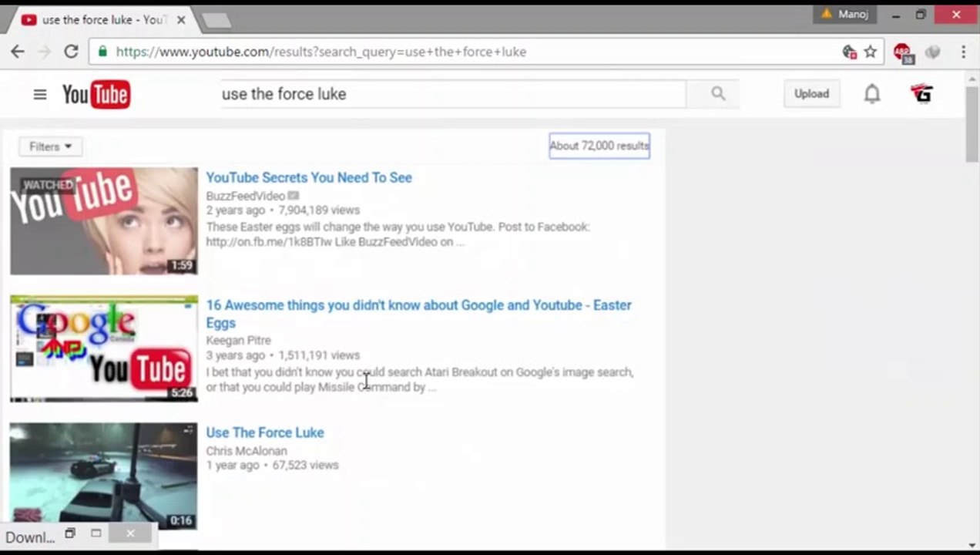This screenshot has height=555, width=980.
Task: Maximize the Downl... minimized window
Action: coord(96,533)
